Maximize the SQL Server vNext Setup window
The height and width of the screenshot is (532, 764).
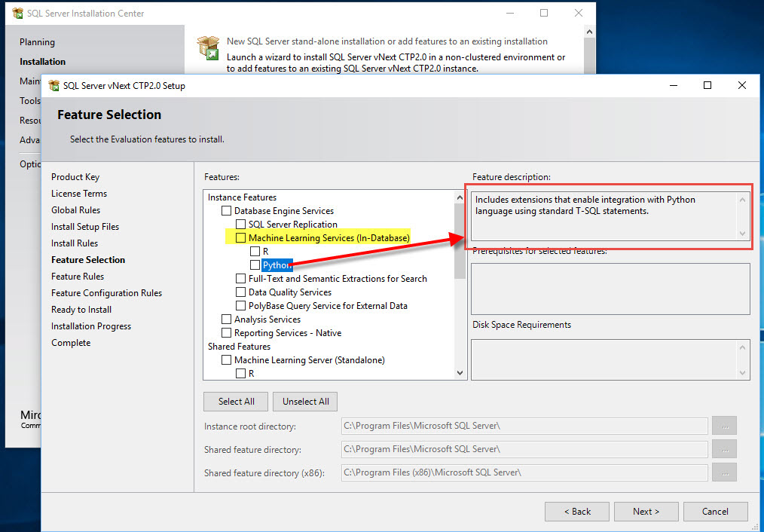pyautogui.click(x=707, y=86)
